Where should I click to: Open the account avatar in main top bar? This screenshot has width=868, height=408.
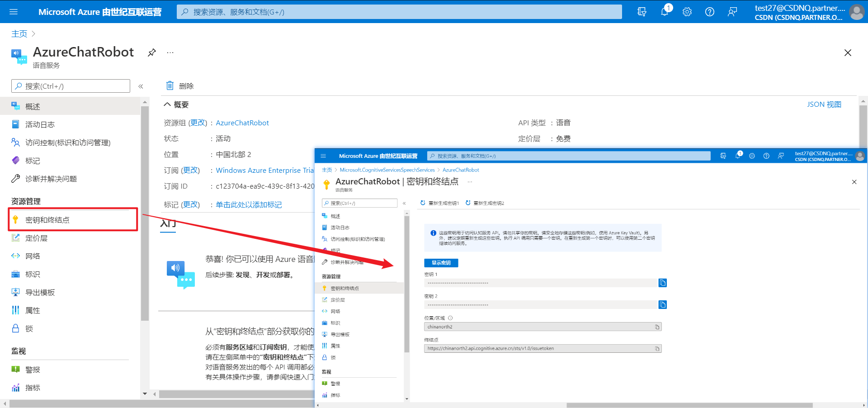[x=857, y=12]
